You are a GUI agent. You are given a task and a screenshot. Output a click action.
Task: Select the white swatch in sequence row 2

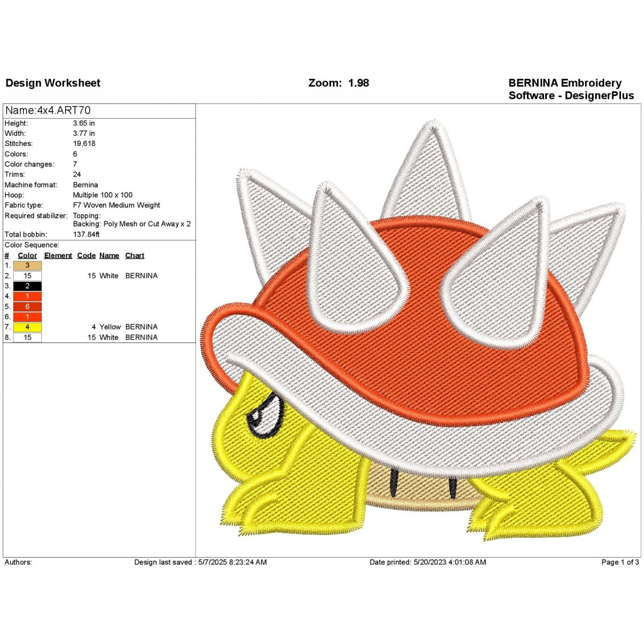(x=27, y=276)
